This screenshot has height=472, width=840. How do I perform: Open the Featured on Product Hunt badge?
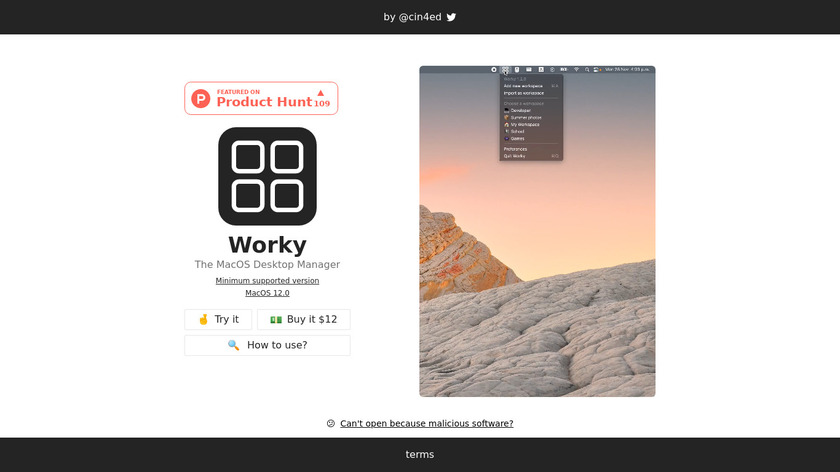tap(261, 98)
